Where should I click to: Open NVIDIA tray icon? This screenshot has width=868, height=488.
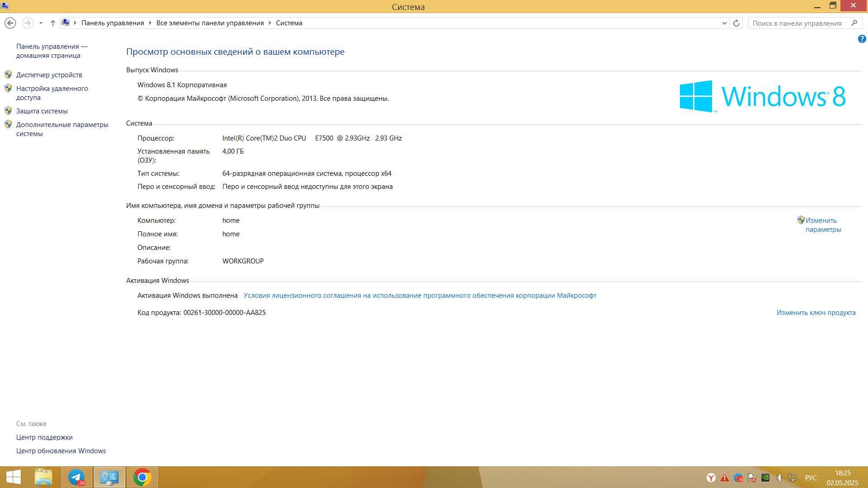coord(765,478)
